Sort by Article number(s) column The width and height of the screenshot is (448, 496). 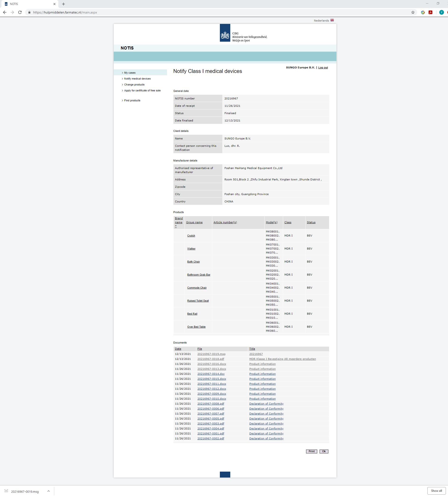click(225, 222)
